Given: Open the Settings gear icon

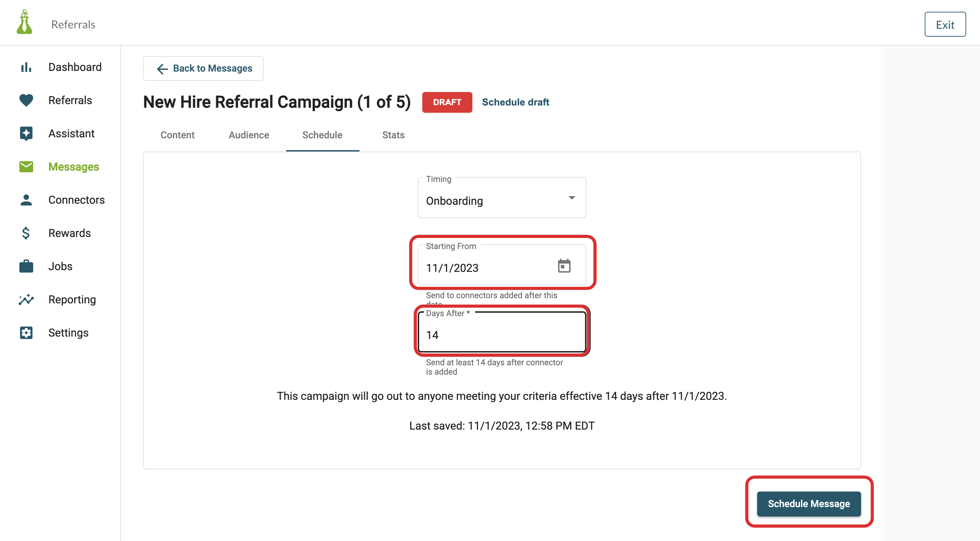Looking at the screenshot, I should pos(26,333).
